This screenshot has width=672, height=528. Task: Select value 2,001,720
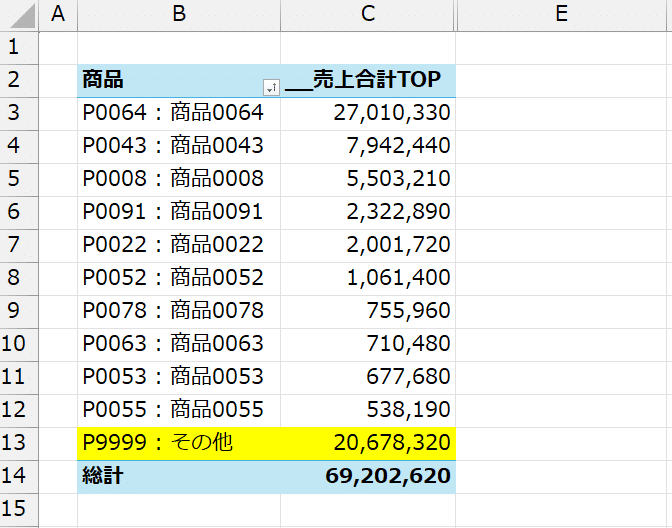(x=368, y=246)
